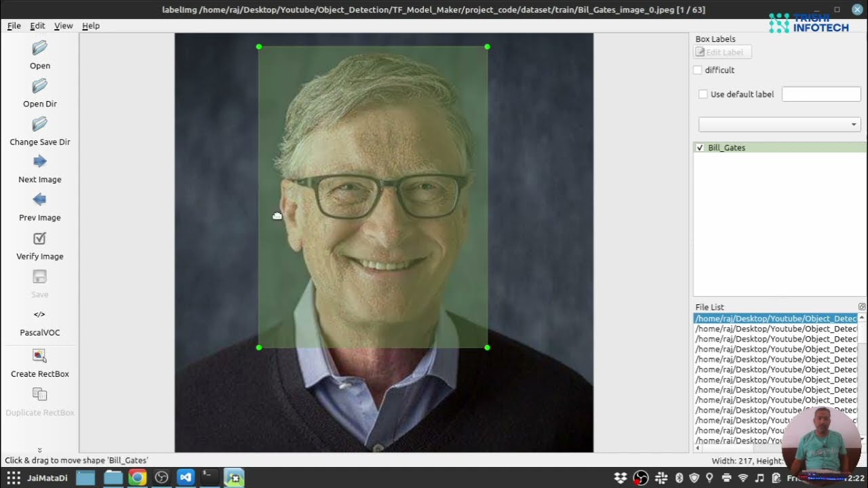The width and height of the screenshot is (868, 488).
Task: Open the Bluetooth tray indicator
Action: [679, 478]
